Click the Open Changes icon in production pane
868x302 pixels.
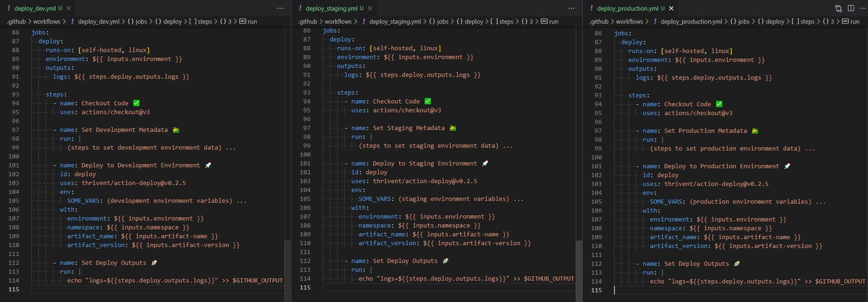click(x=839, y=8)
